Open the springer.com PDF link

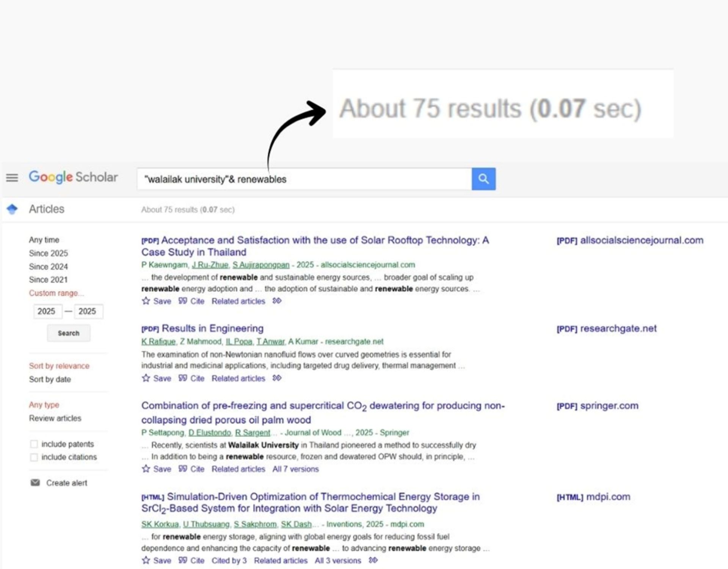tap(598, 406)
